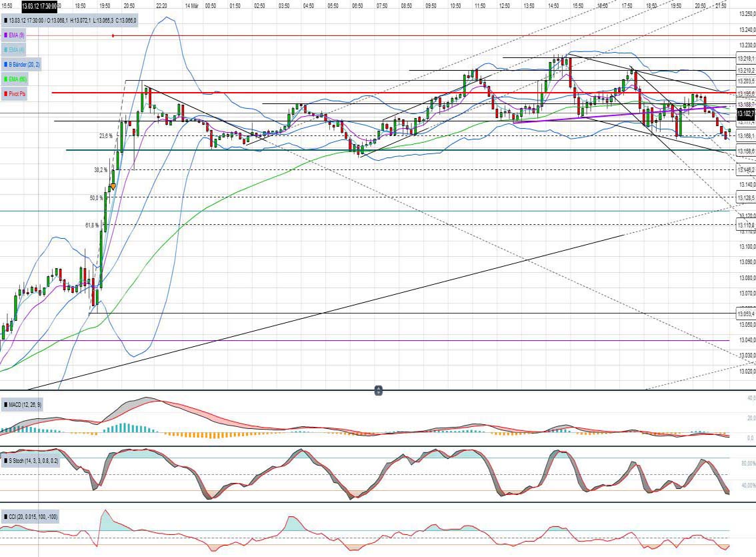The height and width of the screenshot is (557, 756).
Task: Click the green EMA (60) color square
Action: 5,79
